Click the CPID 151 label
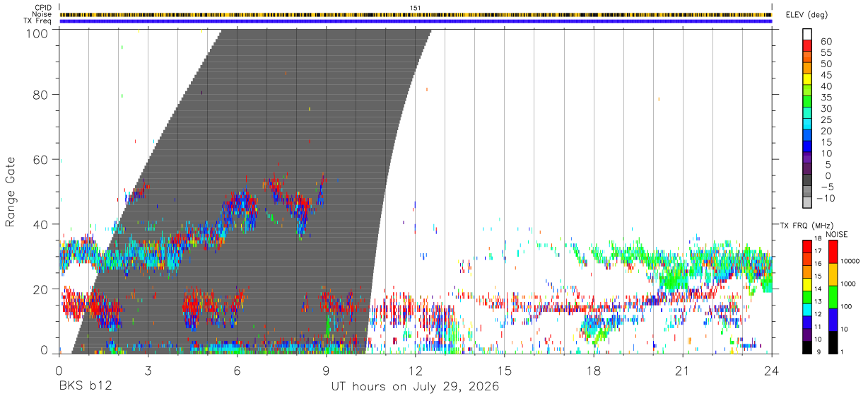 (x=416, y=8)
